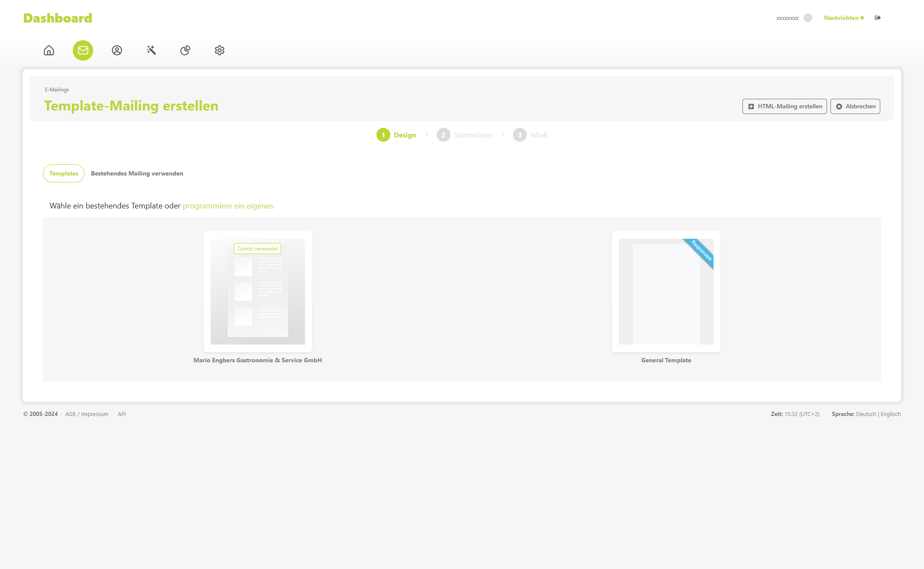This screenshot has height=569, width=924.
Task: Go to step 2 Stammdaten
Action: (x=465, y=135)
